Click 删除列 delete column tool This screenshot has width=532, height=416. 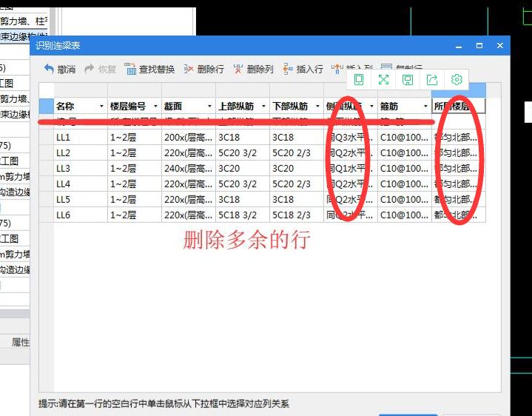tap(254, 69)
